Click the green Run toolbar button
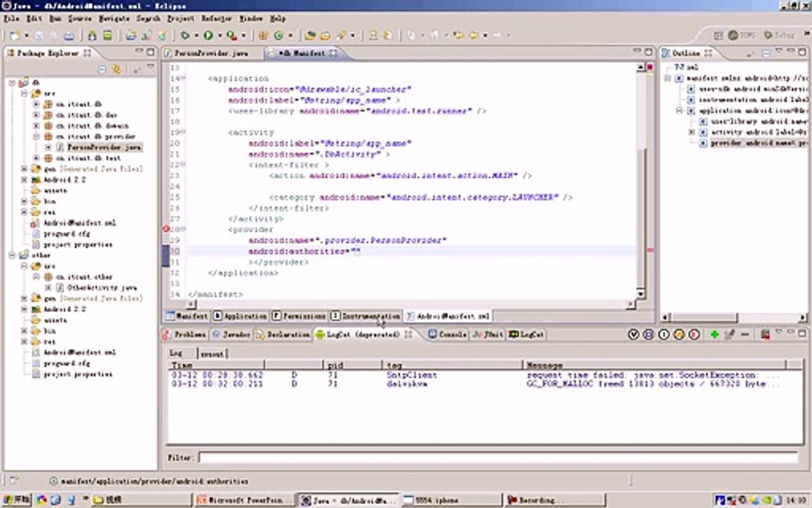 (208, 35)
